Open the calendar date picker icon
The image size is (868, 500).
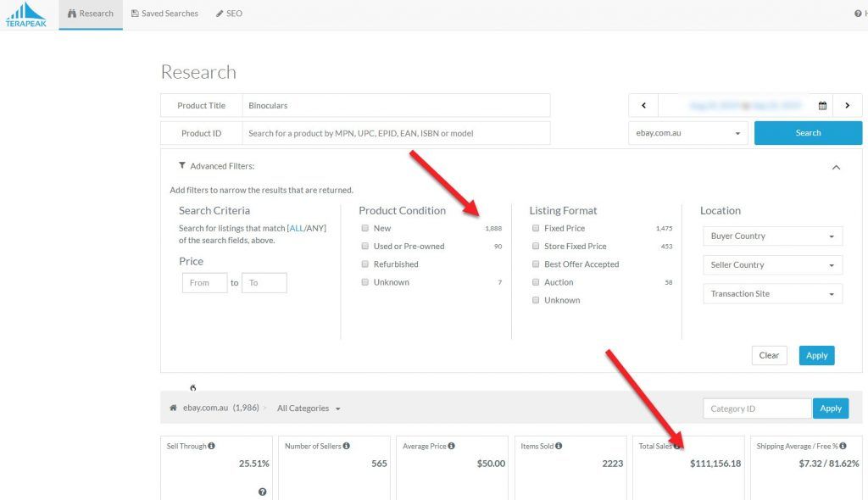point(822,105)
